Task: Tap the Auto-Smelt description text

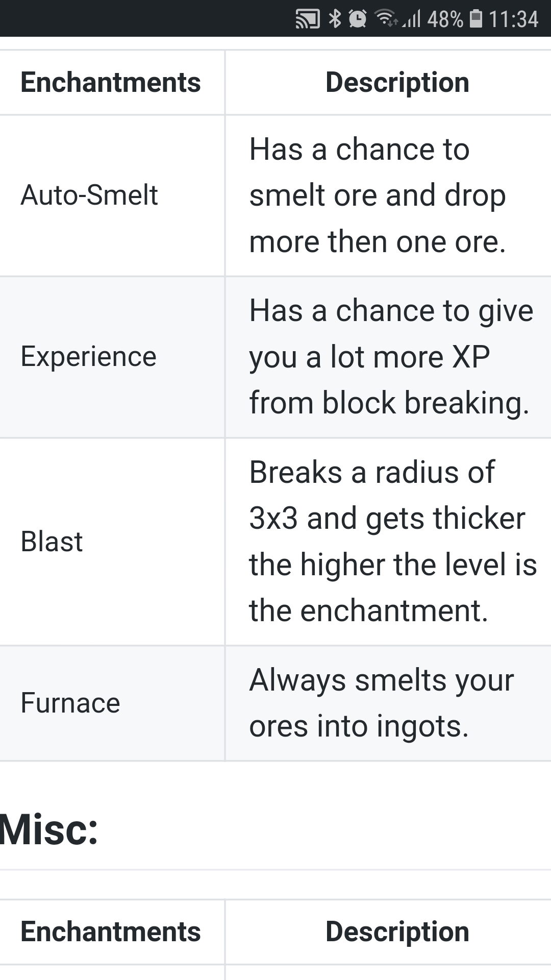Action: [x=378, y=195]
